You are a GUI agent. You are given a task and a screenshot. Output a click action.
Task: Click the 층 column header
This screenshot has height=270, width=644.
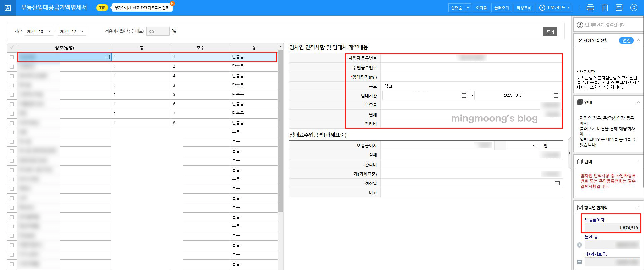point(141,48)
